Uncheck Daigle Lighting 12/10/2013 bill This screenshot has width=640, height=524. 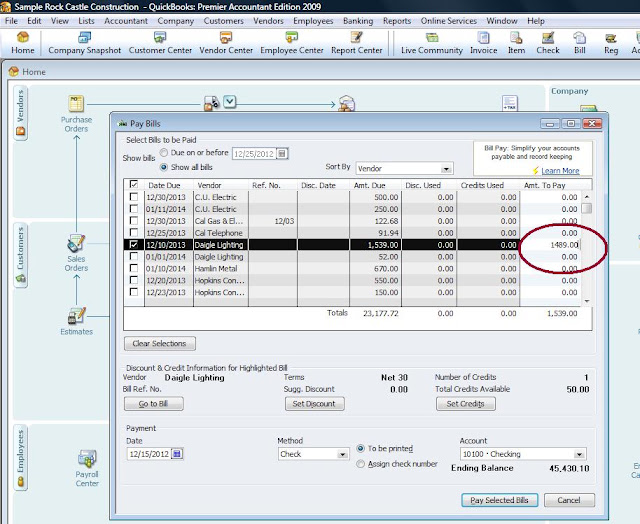pos(133,244)
